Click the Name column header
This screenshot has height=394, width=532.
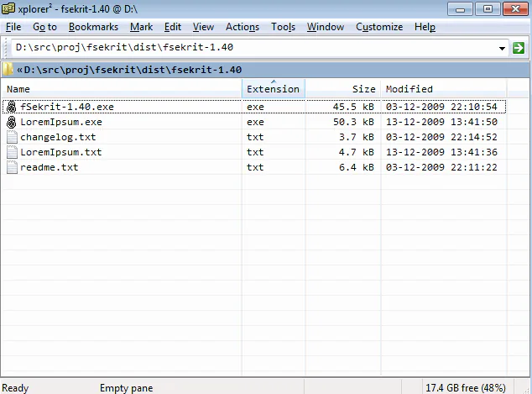pyautogui.click(x=122, y=89)
